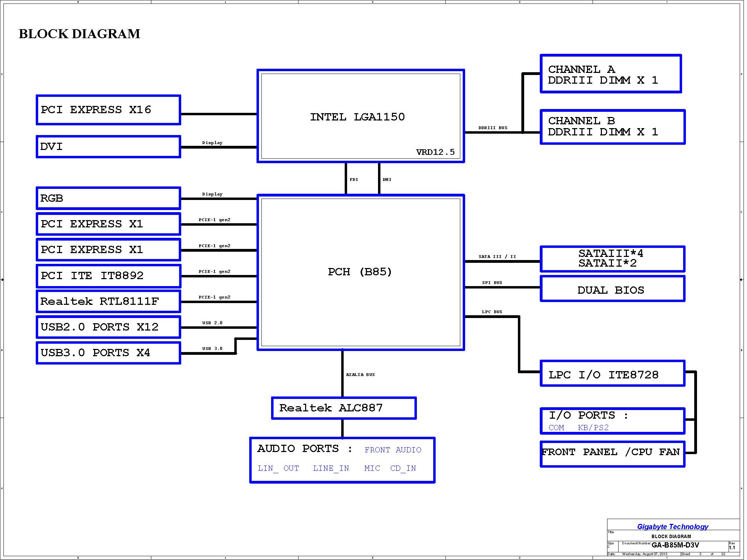This screenshot has height=560, width=747.
Task: Click the USB3.0 PORTS X4 block
Action: tap(108, 353)
